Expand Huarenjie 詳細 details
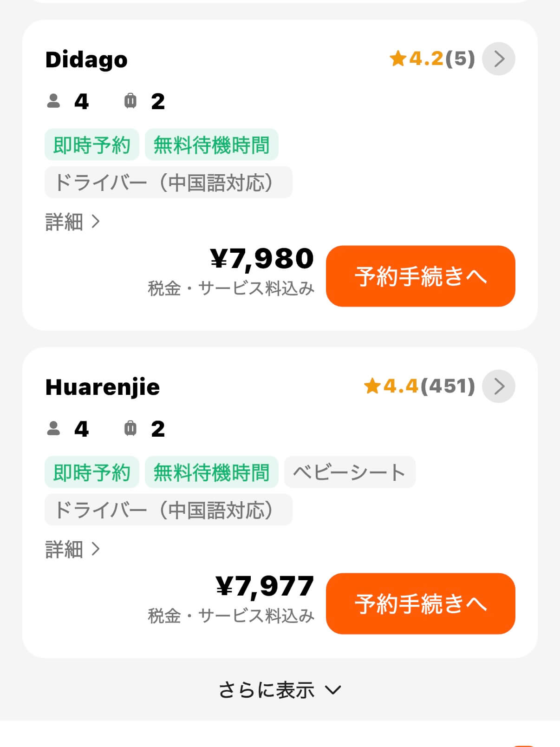This screenshot has width=560, height=747. coord(72,549)
